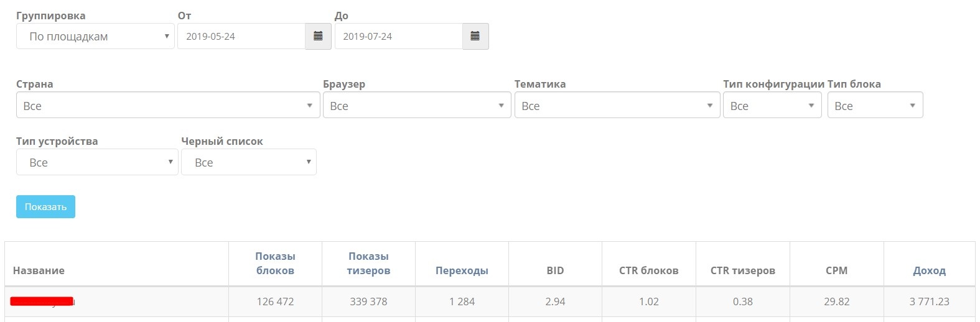Expand the Тематика dropdown

tap(617, 105)
